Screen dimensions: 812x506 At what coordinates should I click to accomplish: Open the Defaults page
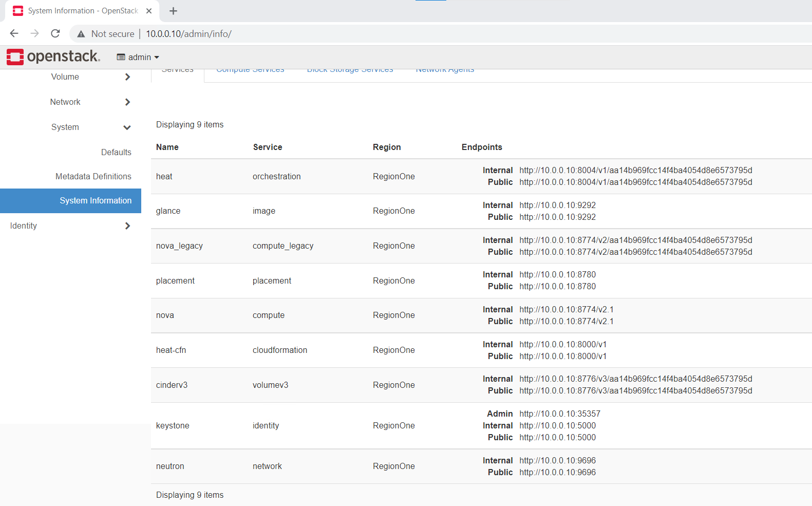click(x=116, y=153)
